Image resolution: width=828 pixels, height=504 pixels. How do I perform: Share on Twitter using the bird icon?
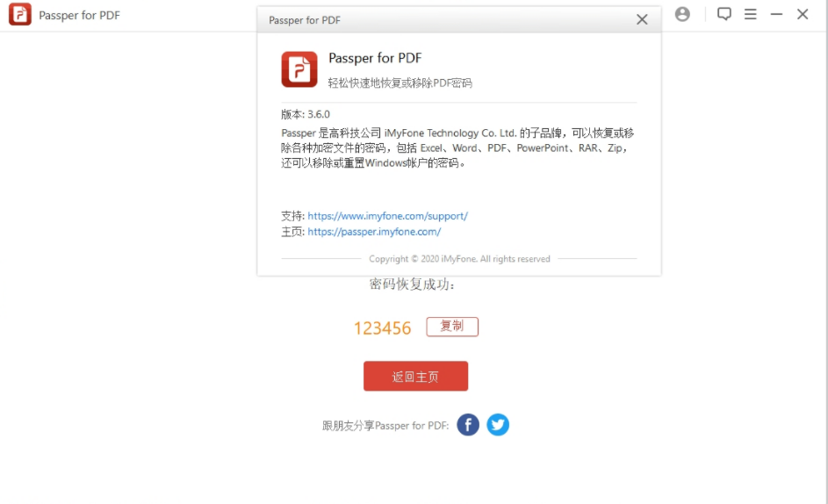(x=498, y=425)
